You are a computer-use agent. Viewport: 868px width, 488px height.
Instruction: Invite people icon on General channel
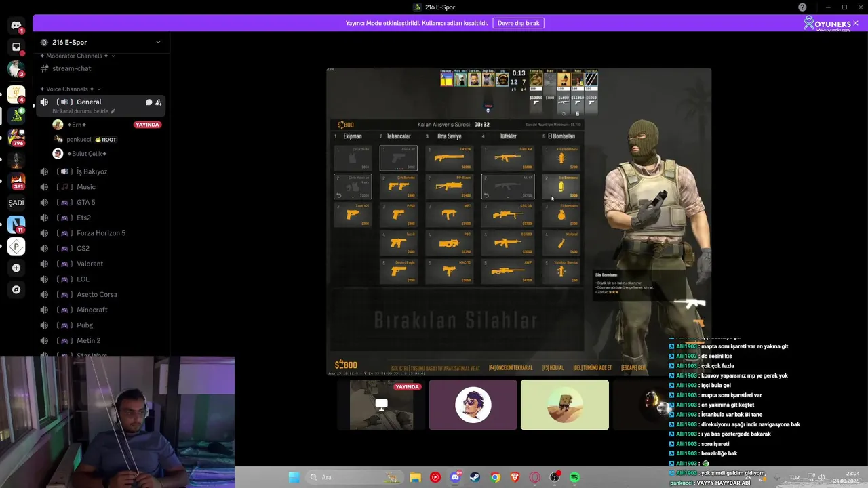158,102
